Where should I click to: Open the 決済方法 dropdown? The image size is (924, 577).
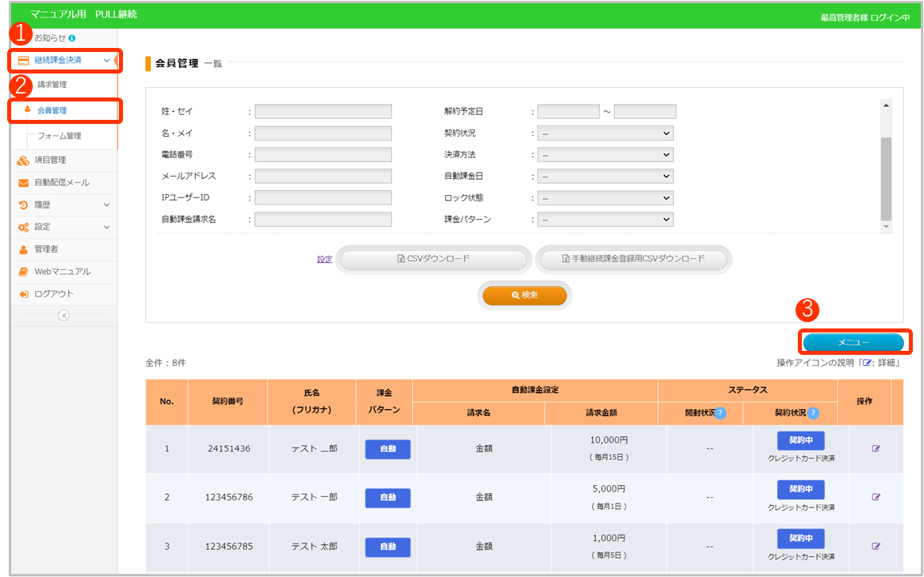tap(605, 155)
